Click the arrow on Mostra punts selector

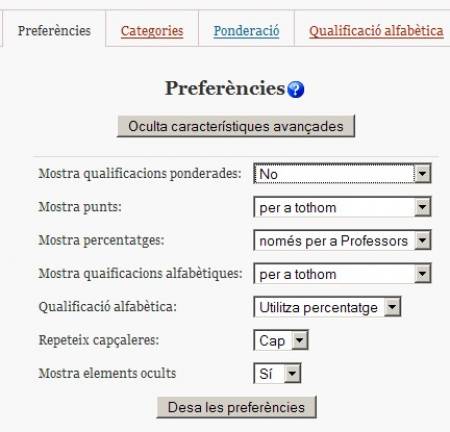[x=422, y=207]
